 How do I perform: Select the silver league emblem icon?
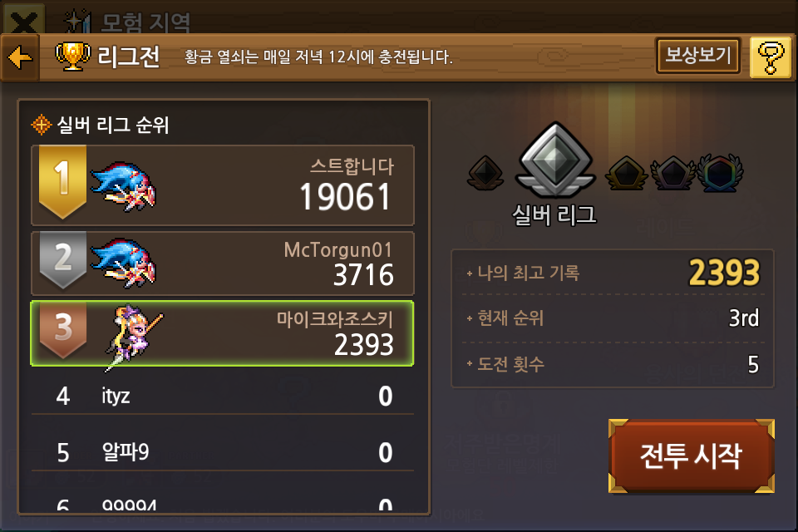pos(554,160)
